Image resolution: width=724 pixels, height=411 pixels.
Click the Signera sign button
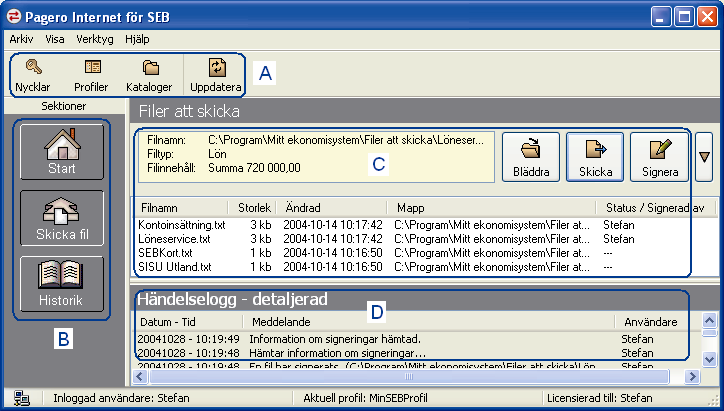coord(659,157)
